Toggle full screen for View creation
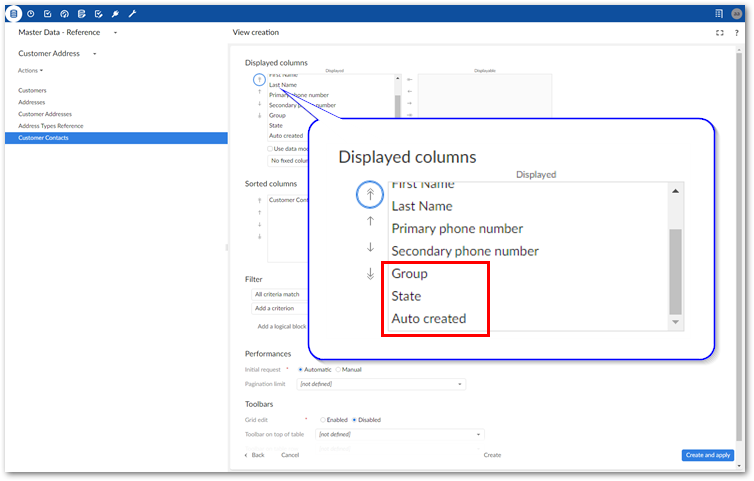The image size is (754, 481). [x=719, y=33]
